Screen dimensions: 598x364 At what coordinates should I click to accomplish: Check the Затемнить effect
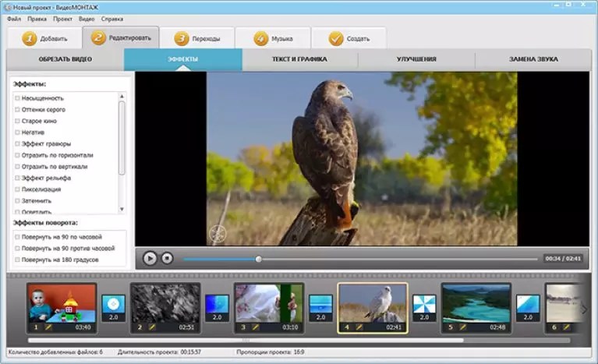17,201
